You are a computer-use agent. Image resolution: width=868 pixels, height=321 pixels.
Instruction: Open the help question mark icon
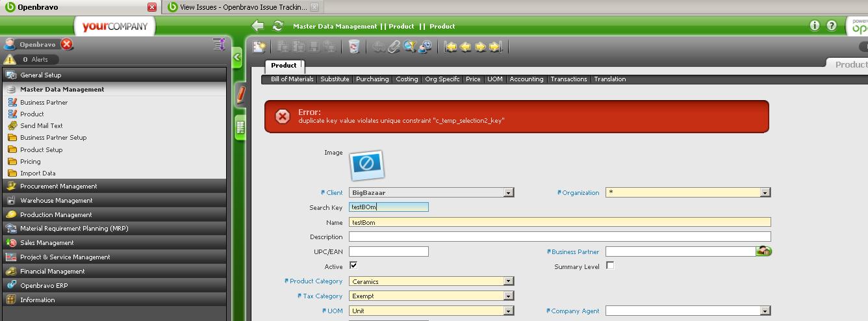click(x=831, y=25)
